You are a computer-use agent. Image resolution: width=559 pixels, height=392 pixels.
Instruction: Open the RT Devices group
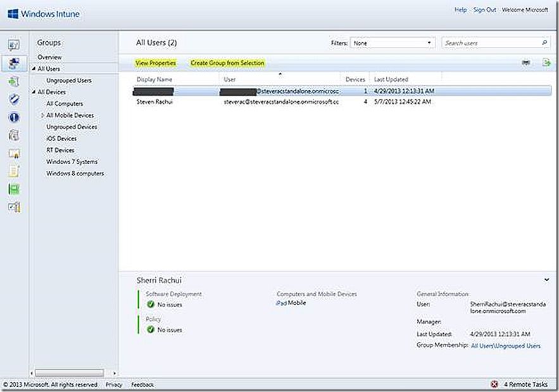pyautogui.click(x=60, y=150)
